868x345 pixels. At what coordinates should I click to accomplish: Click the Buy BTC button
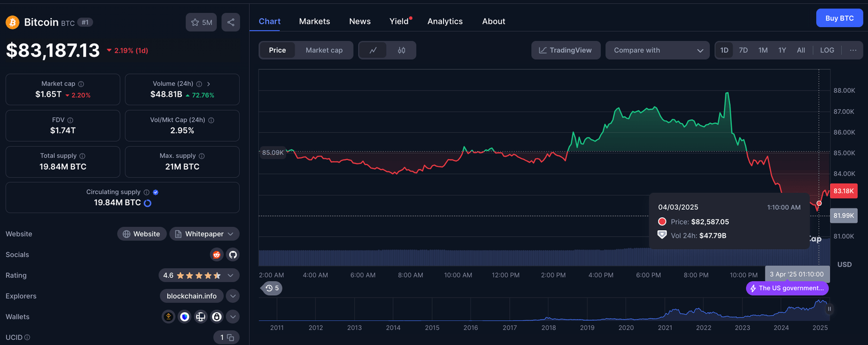click(x=839, y=18)
